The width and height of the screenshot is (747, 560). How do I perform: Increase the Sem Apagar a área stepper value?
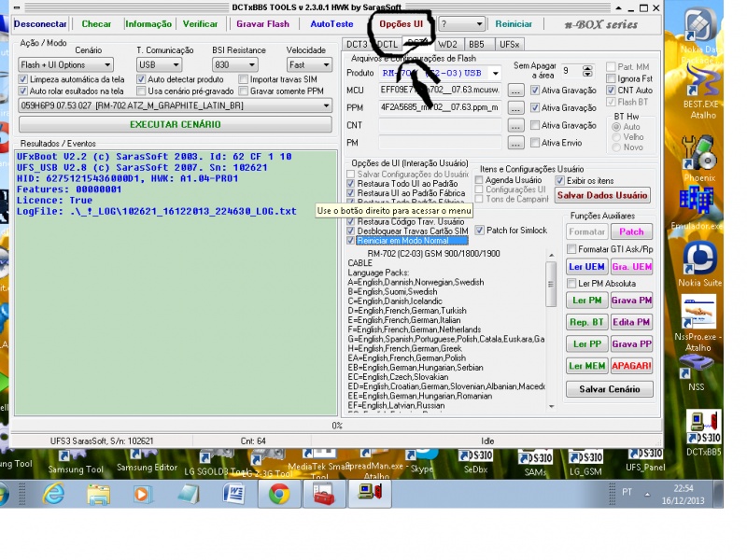point(588,68)
